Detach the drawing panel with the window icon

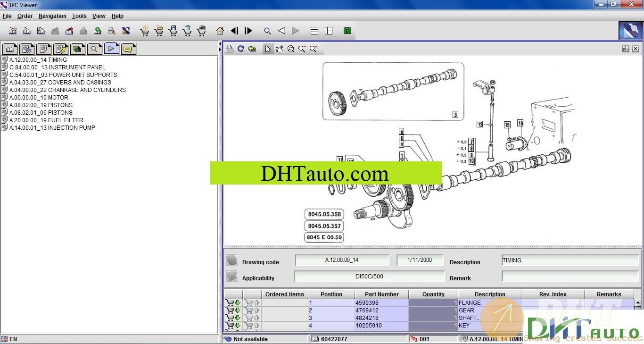tap(626, 49)
